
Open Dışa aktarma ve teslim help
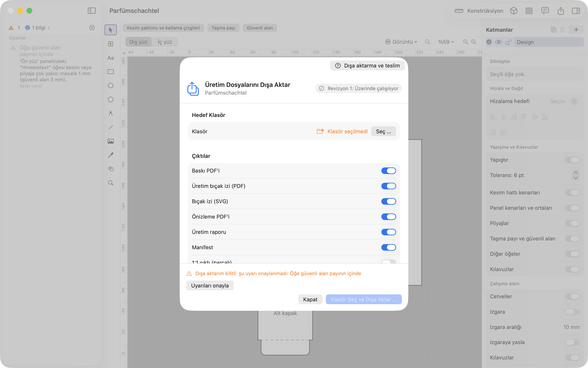pyautogui.click(x=367, y=65)
